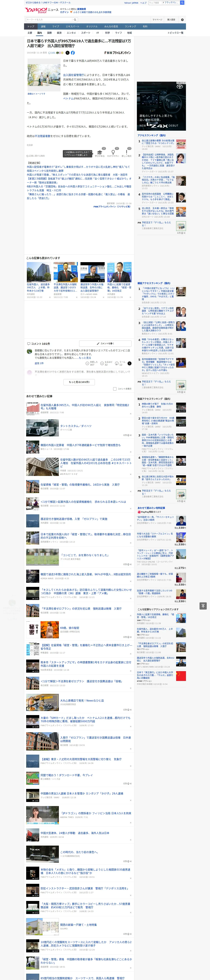Open トピックス一覧 link
The height and width of the screenshot is (980, 210).
tap(175, 33)
